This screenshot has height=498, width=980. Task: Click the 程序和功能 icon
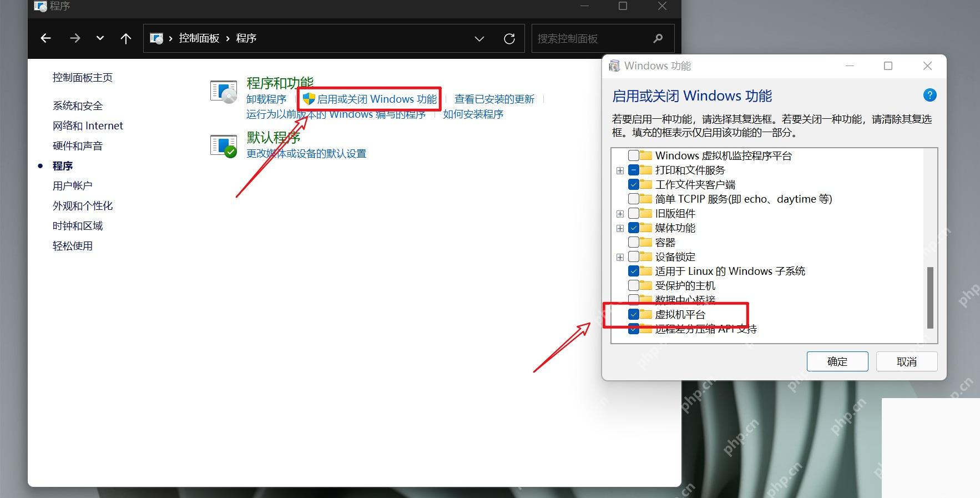(x=224, y=92)
